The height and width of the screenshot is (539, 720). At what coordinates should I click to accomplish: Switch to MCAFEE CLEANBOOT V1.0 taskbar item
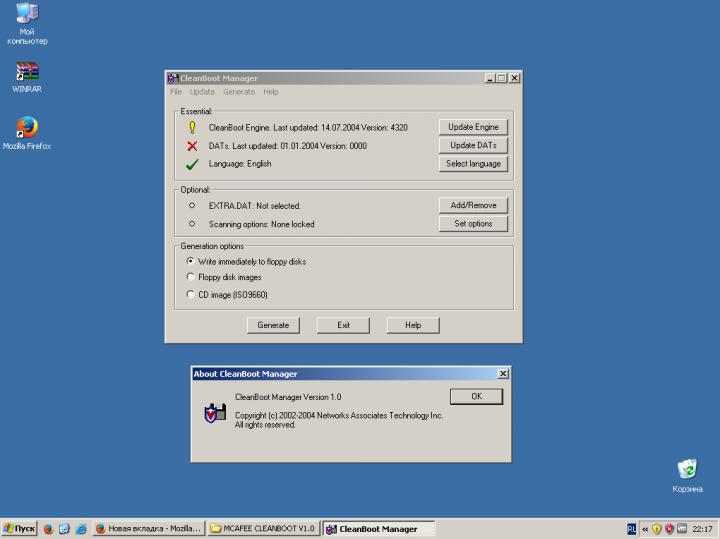coord(262,529)
